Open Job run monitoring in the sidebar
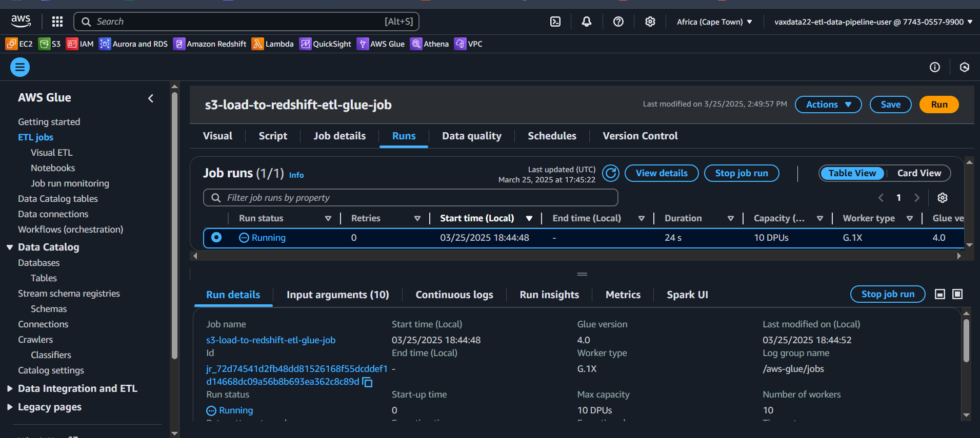The height and width of the screenshot is (438, 980). pos(70,183)
